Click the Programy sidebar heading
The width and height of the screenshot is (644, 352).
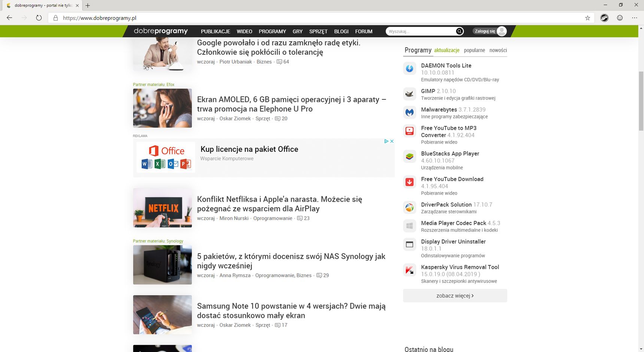(x=418, y=50)
